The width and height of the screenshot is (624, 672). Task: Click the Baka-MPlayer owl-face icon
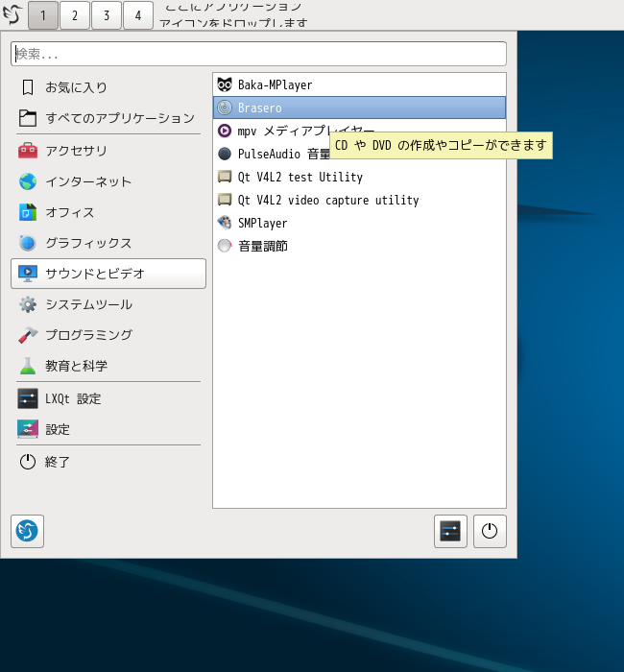[x=225, y=84]
